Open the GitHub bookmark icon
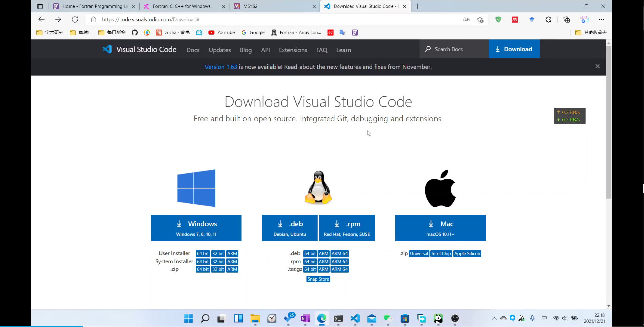The image size is (644, 327). pos(135,32)
